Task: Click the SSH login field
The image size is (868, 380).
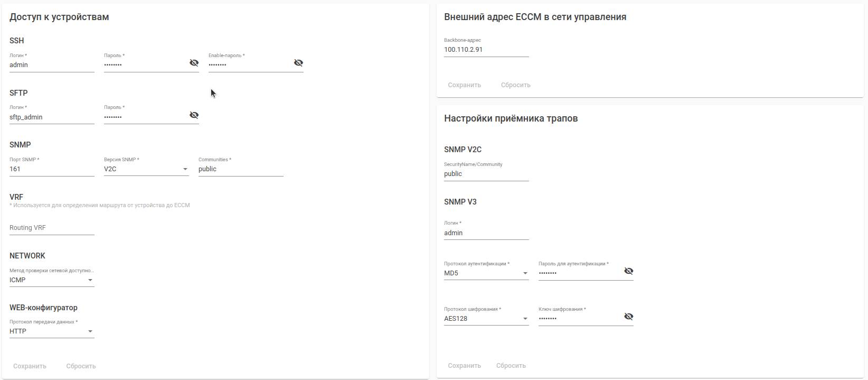Action: [52, 65]
